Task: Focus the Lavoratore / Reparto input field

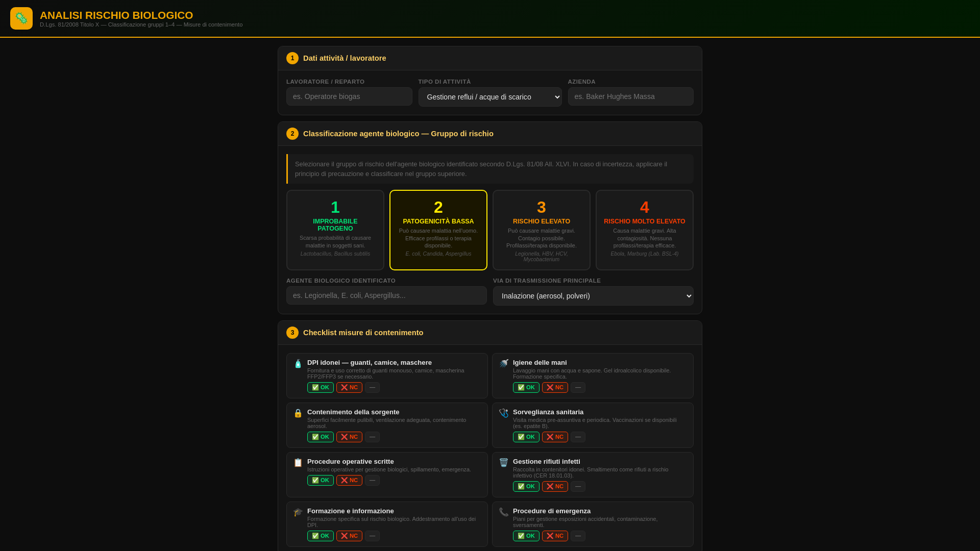Action: coord(349,96)
